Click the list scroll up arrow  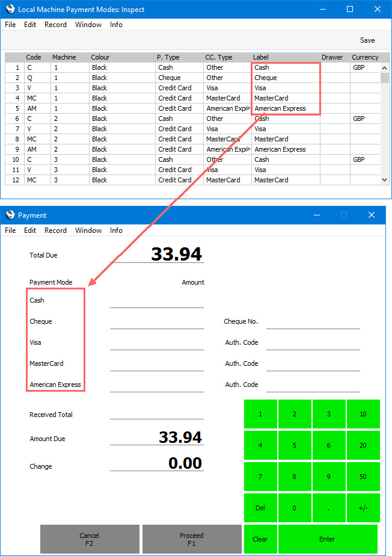click(x=385, y=68)
